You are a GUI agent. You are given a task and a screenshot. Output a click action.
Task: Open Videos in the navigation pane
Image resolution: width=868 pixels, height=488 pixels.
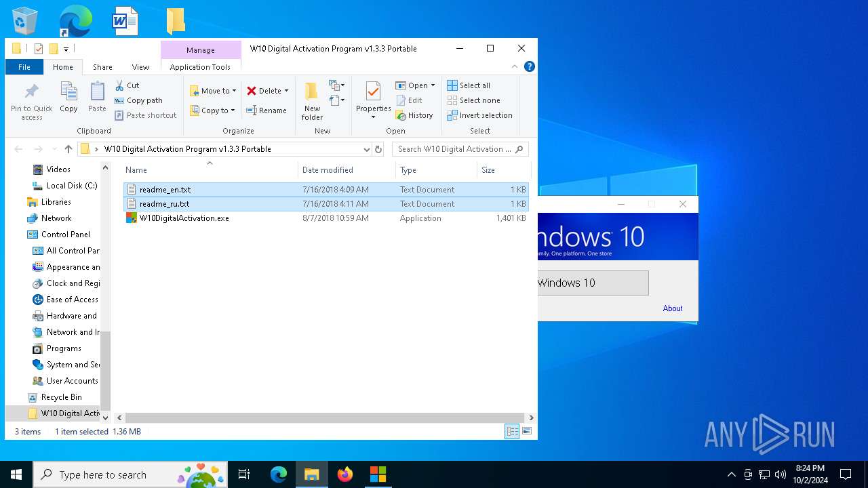[58, 169]
